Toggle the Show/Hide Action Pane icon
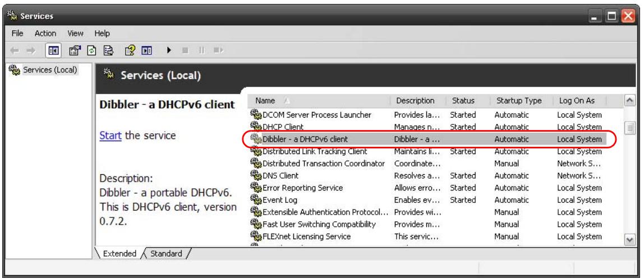The height and width of the screenshot is (279, 644). click(x=146, y=50)
